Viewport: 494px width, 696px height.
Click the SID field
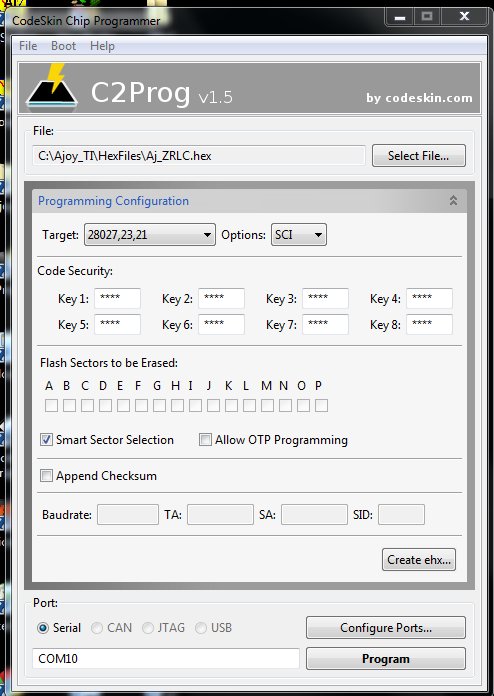click(401, 514)
